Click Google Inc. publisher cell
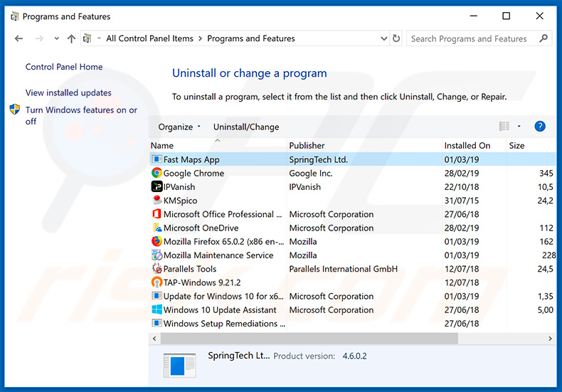The height and width of the screenshot is (392, 562). [311, 173]
